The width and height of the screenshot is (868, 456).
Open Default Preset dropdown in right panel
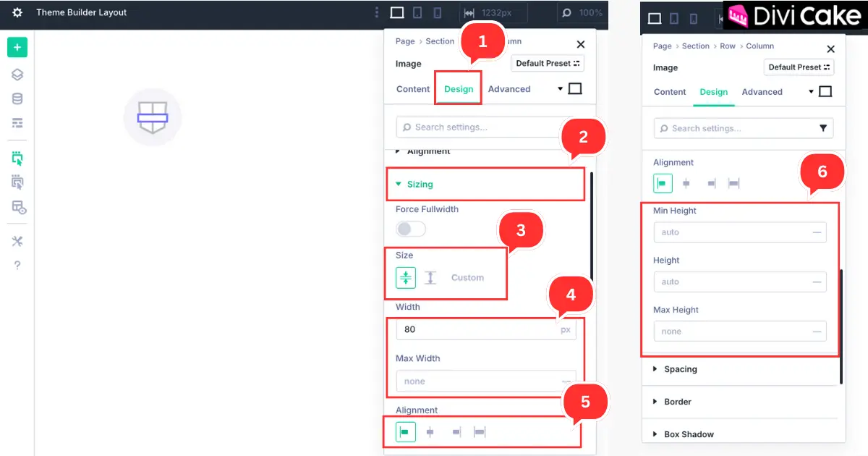(x=799, y=67)
